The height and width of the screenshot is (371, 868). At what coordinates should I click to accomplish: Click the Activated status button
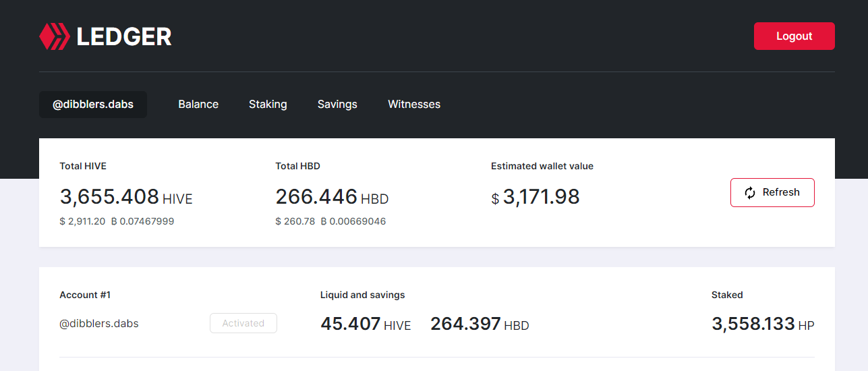(x=243, y=323)
